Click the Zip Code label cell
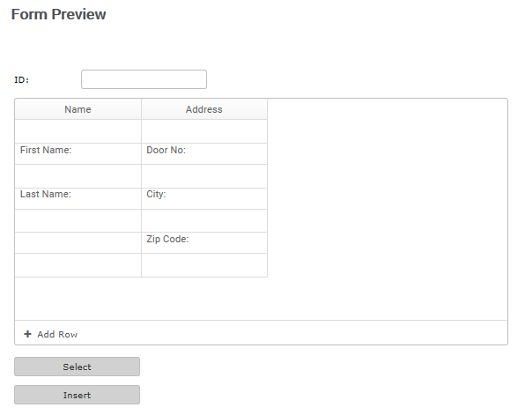This screenshot has width=532, height=415. click(204, 242)
